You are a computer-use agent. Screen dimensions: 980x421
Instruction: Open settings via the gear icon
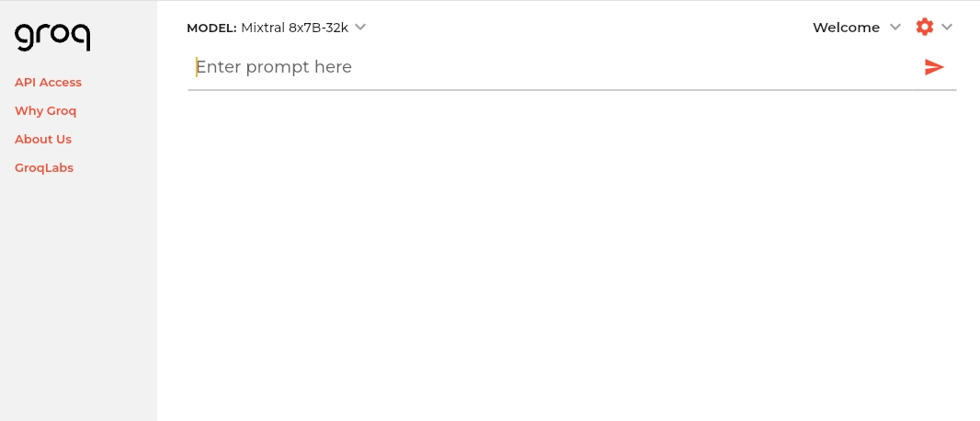(x=924, y=27)
